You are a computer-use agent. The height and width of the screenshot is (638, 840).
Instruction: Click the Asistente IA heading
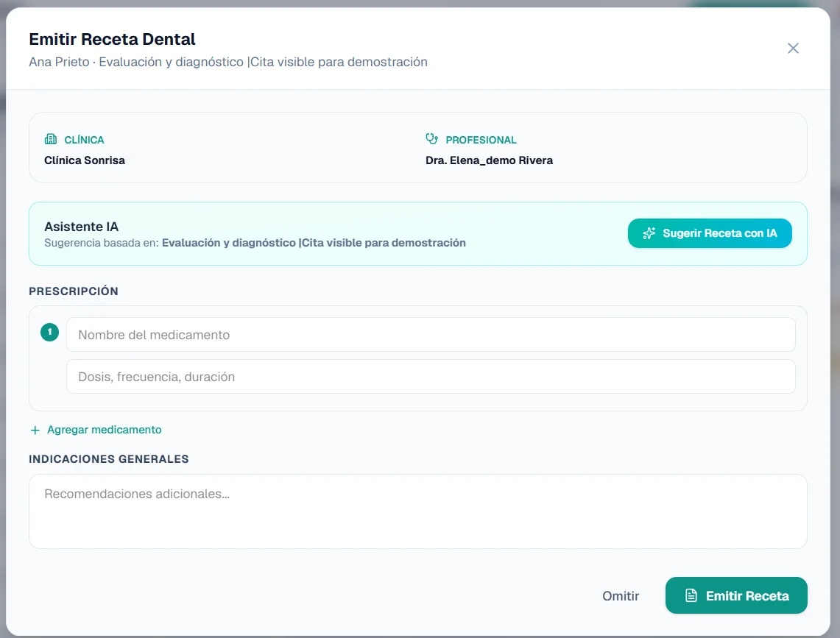tap(82, 227)
